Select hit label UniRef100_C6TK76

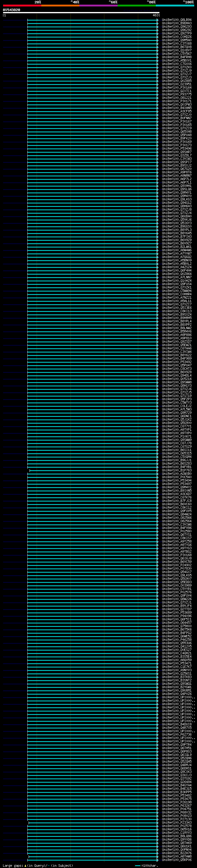click(176, 497)
